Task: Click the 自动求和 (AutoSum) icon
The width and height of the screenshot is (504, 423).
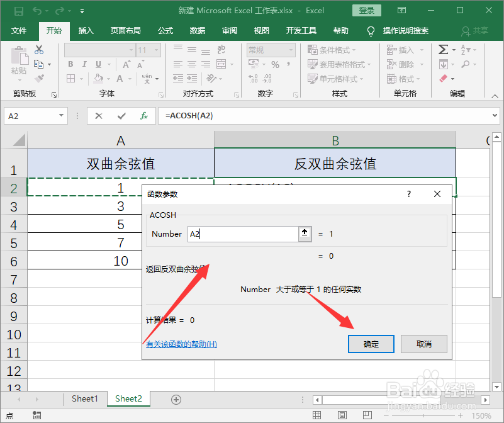Action: point(444,49)
